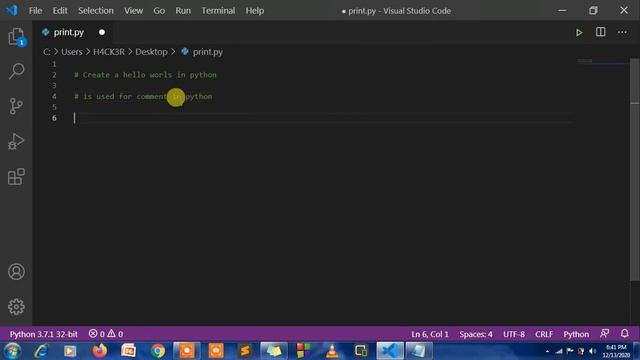Open the Manage gear icon

(16, 307)
